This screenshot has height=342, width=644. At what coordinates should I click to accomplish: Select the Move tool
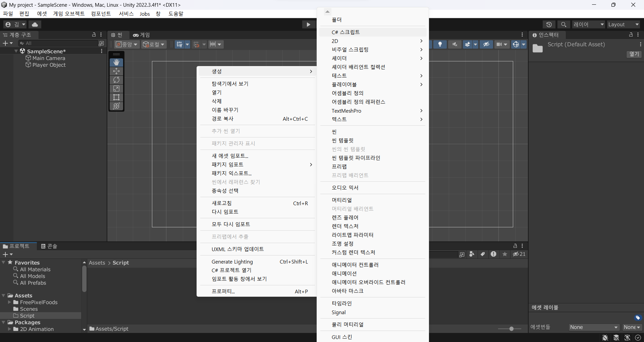[116, 71]
